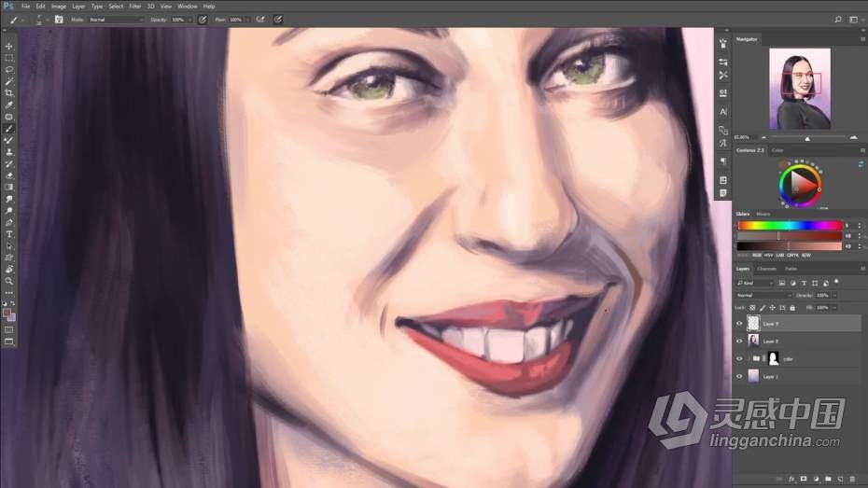
Task: Select the Crop tool
Action: (x=9, y=92)
